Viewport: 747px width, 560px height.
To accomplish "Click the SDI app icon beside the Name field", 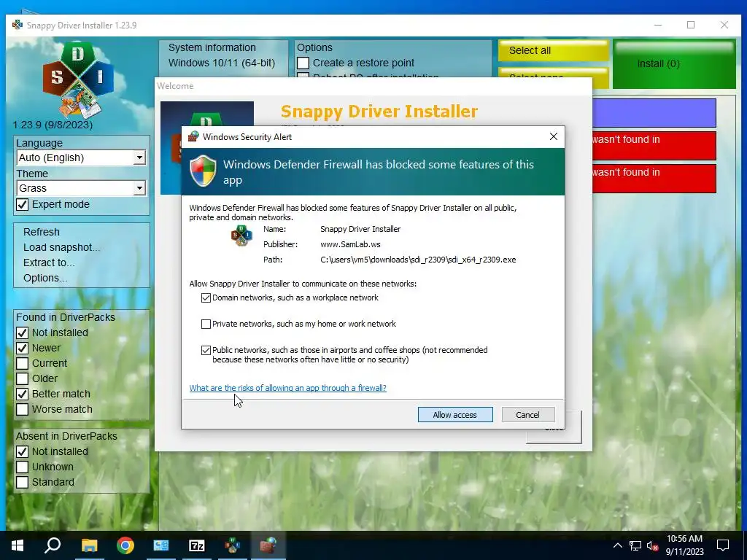I will 241,236.
